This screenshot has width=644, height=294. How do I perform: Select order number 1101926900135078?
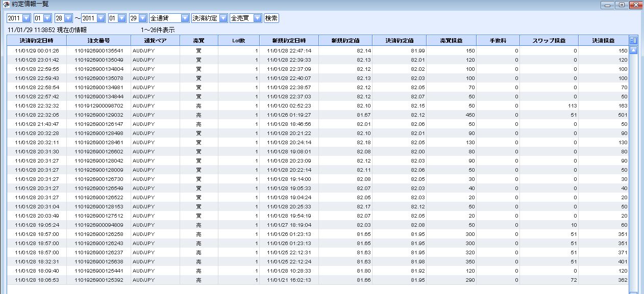click(x=98, y=78)
